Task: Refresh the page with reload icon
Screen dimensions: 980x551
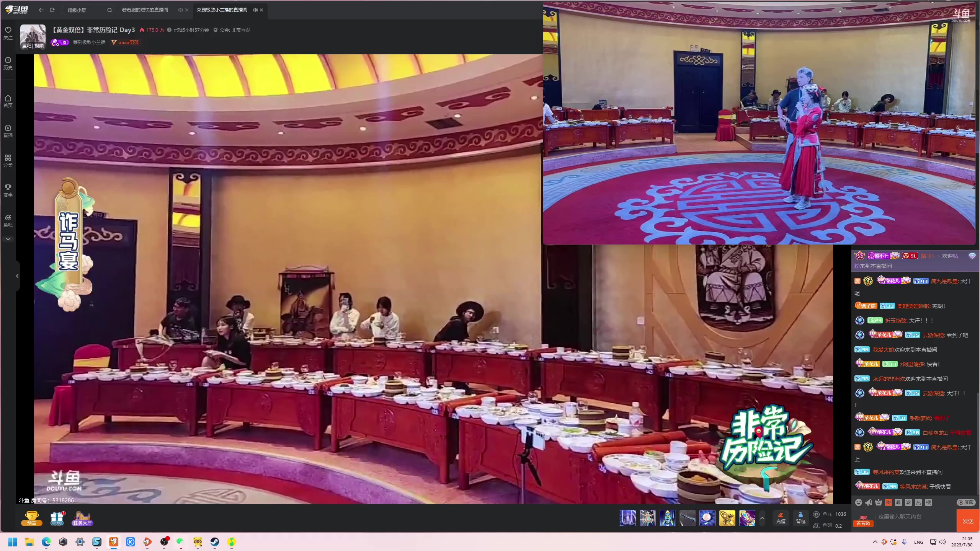Action: [x=52, y=10]
